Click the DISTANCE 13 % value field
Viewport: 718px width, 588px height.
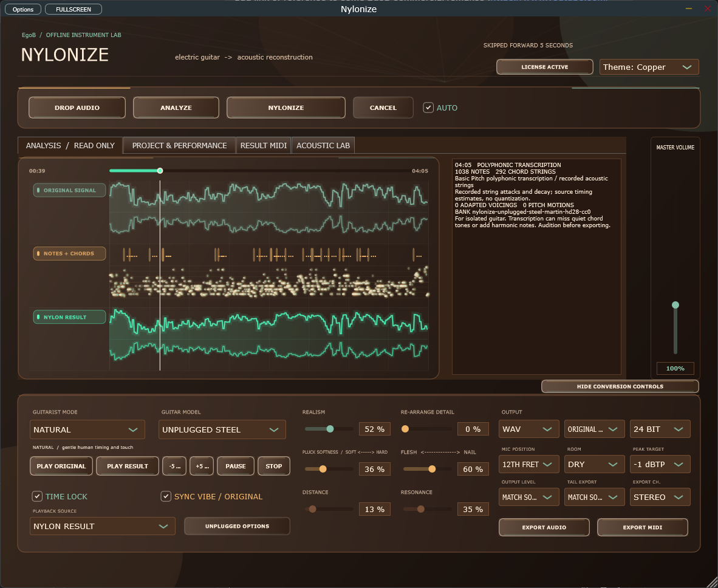click(x=375, y=509)
